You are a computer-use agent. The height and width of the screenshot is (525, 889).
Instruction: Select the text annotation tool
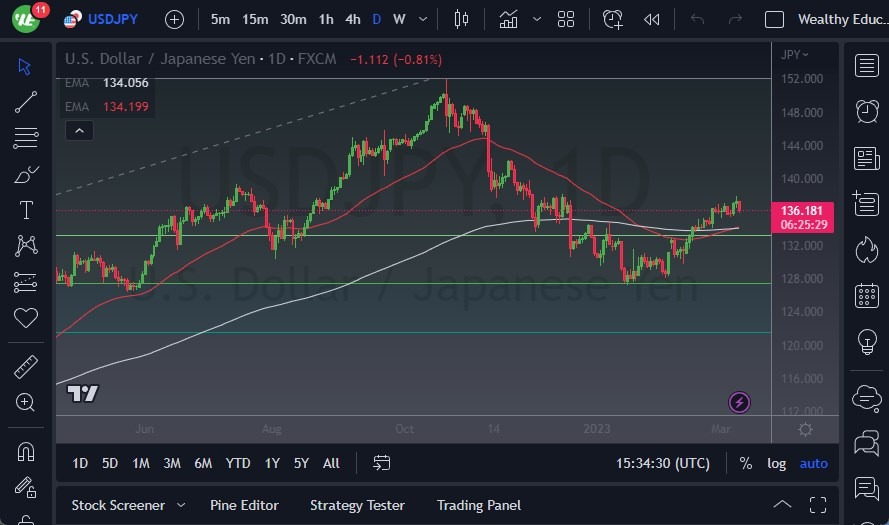click(x=26, y=210)
